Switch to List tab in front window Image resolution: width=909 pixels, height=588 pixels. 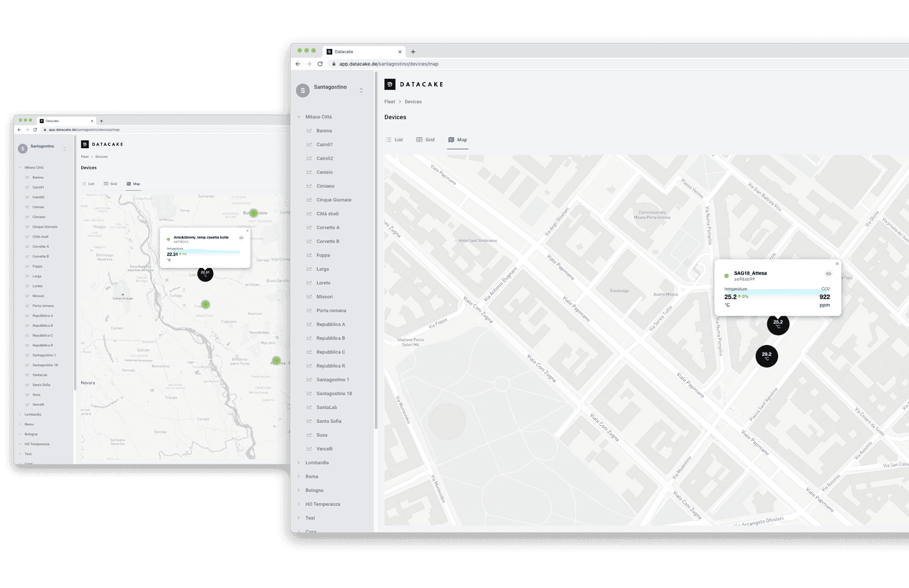(394, 140)
